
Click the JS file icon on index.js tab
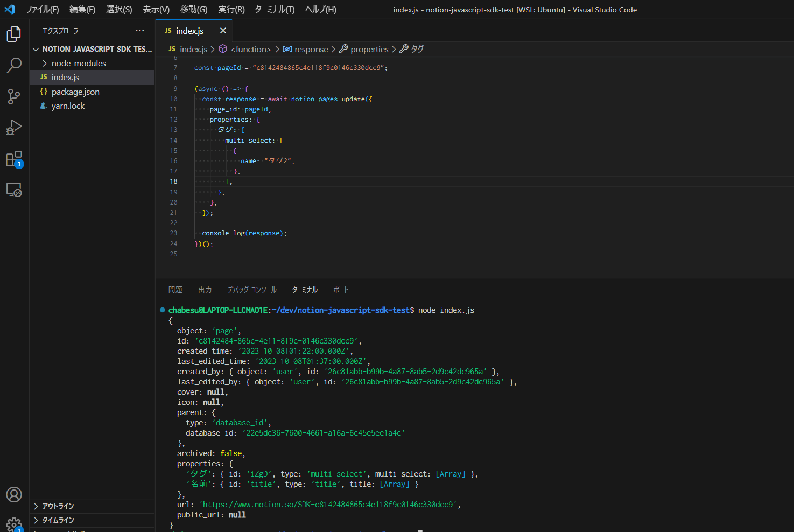168,31
